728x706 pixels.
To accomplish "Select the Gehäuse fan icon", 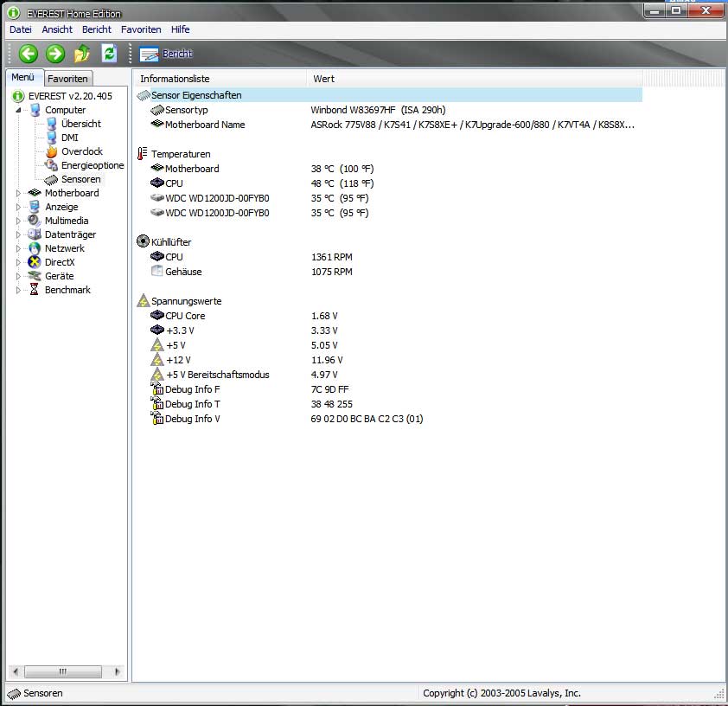I will [157, 271].
